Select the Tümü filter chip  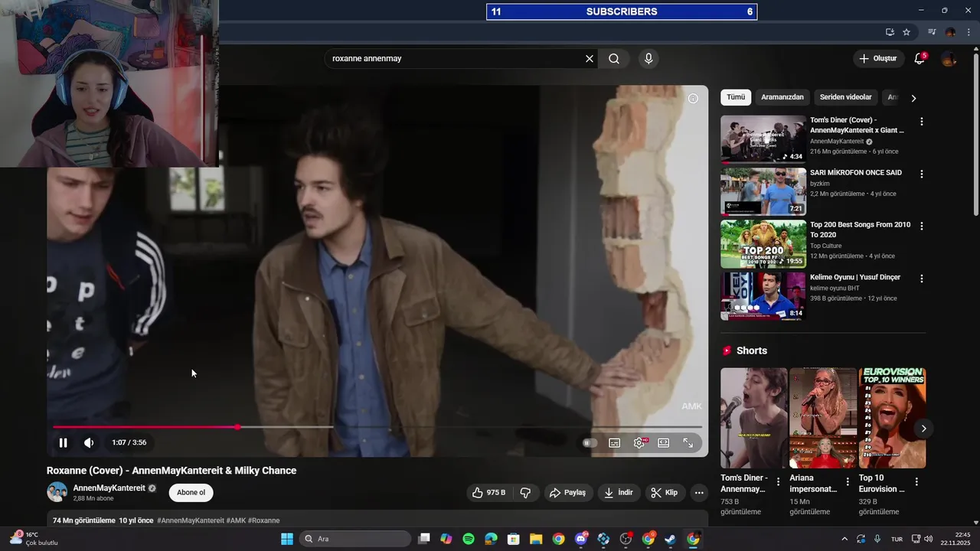tap(736, 97)
